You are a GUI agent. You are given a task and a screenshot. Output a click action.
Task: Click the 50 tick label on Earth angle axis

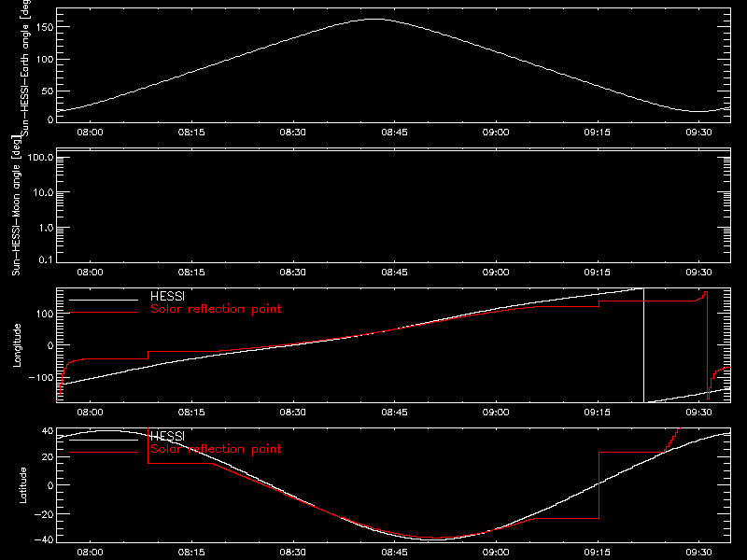(x=48, y=91)
